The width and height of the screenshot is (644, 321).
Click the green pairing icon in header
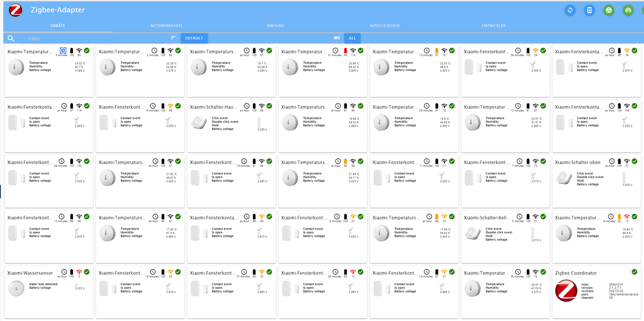point(628,10)
